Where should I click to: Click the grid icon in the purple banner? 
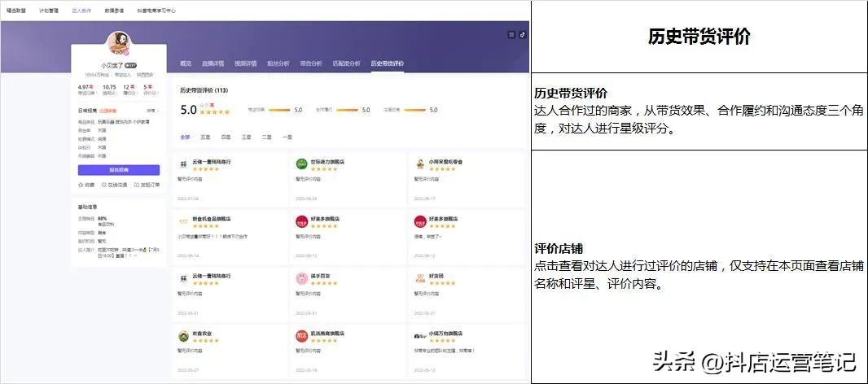(511, 35)
